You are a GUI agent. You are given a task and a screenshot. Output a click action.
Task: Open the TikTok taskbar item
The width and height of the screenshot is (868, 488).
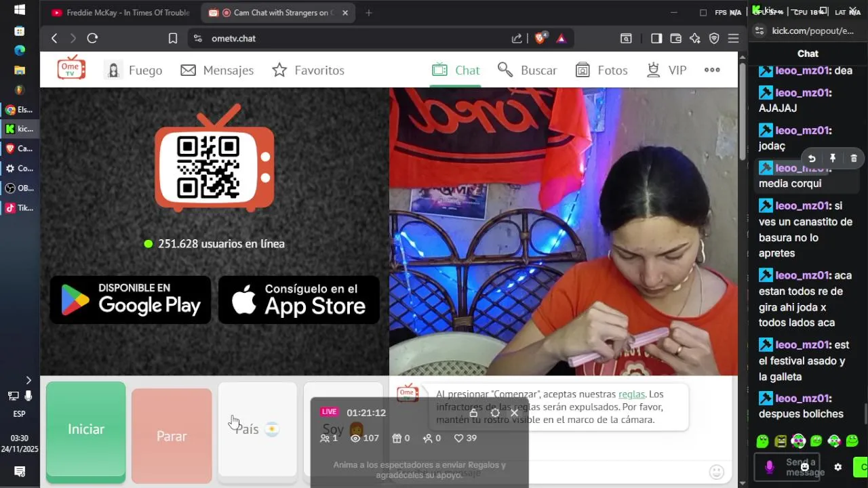pyautogui.click(x=20, y=208)
